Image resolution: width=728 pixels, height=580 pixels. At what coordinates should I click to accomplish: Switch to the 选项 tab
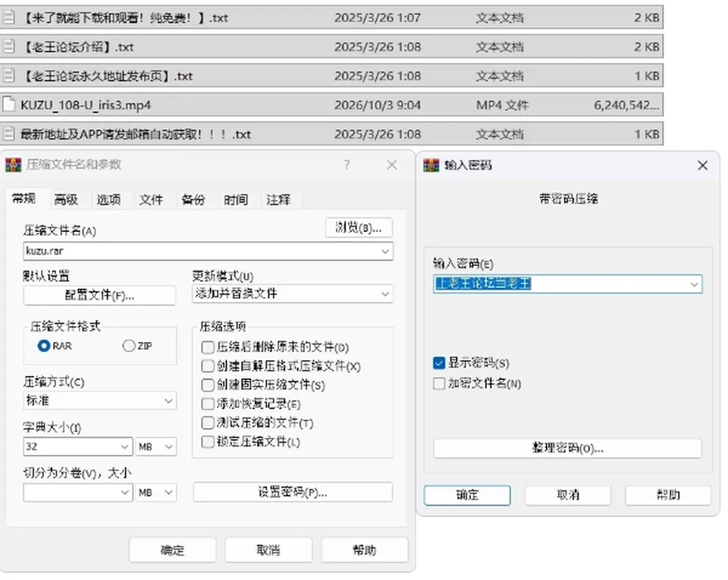tap(108, 199)
